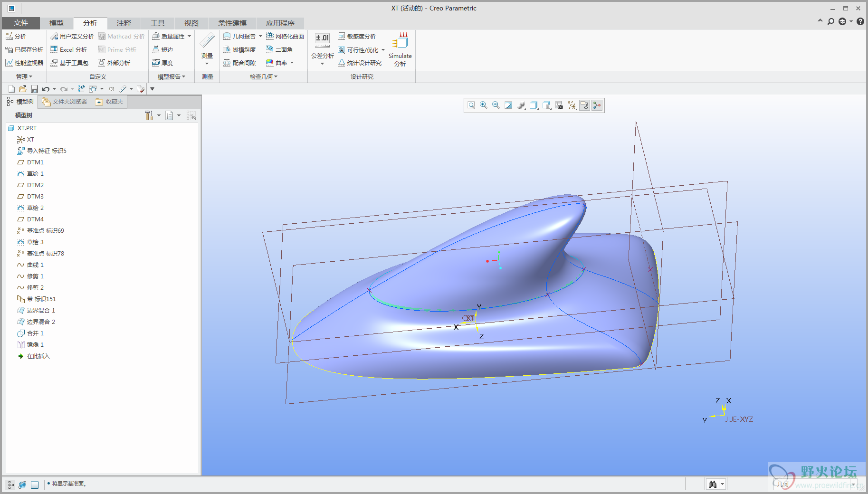Switch to the 柔性建模 ribbon tab
The image size is (868, 494).
[x=232, y=23]
